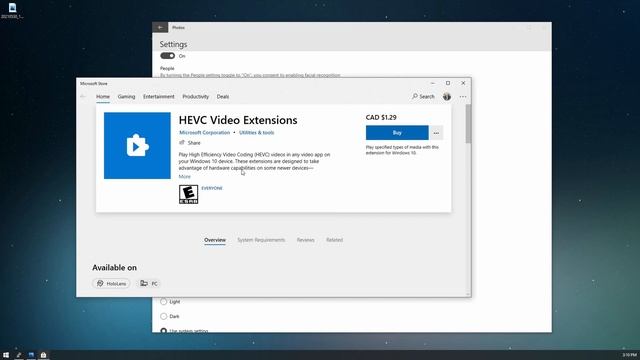This screenshot has width=640, height=360.
Task: Select the System Requirements tab
Action: pyautogui.click(x=261, y=240)
